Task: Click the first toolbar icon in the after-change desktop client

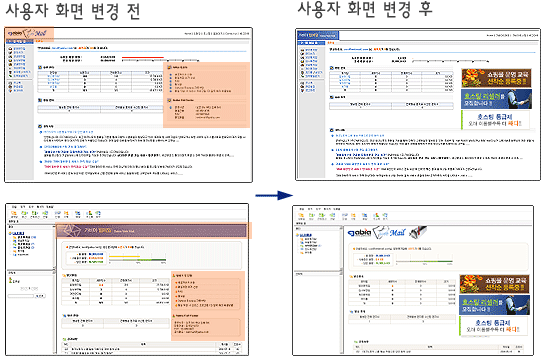Action: point(301,216)
